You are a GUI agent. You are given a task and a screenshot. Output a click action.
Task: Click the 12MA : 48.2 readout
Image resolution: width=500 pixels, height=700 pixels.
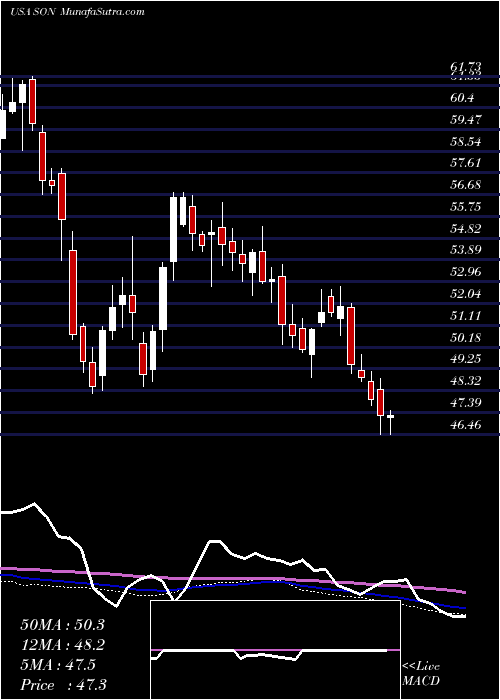(62, 645)
